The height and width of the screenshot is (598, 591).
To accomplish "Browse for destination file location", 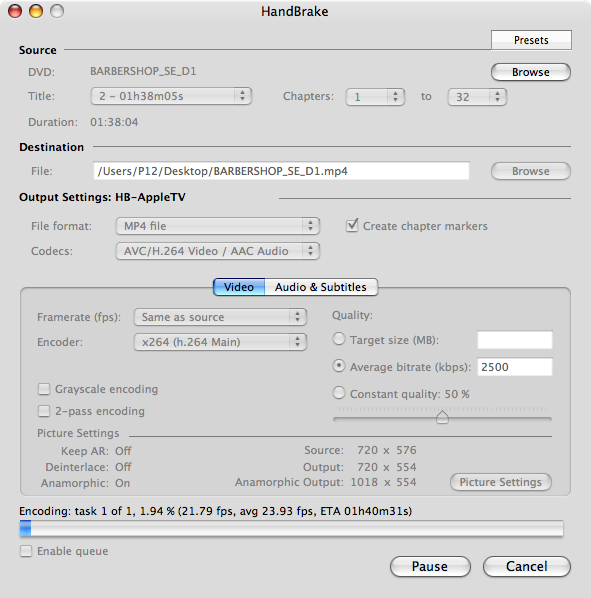I will click(x=531, y=171).
